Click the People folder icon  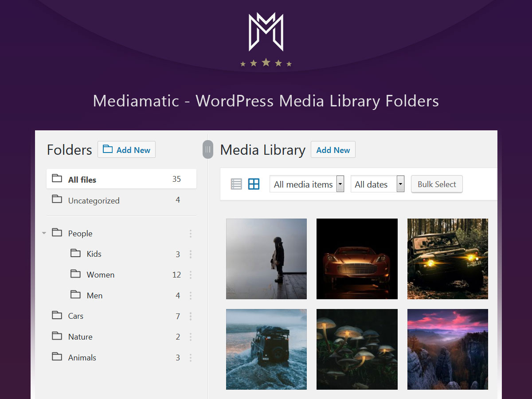tap(57, 232)
